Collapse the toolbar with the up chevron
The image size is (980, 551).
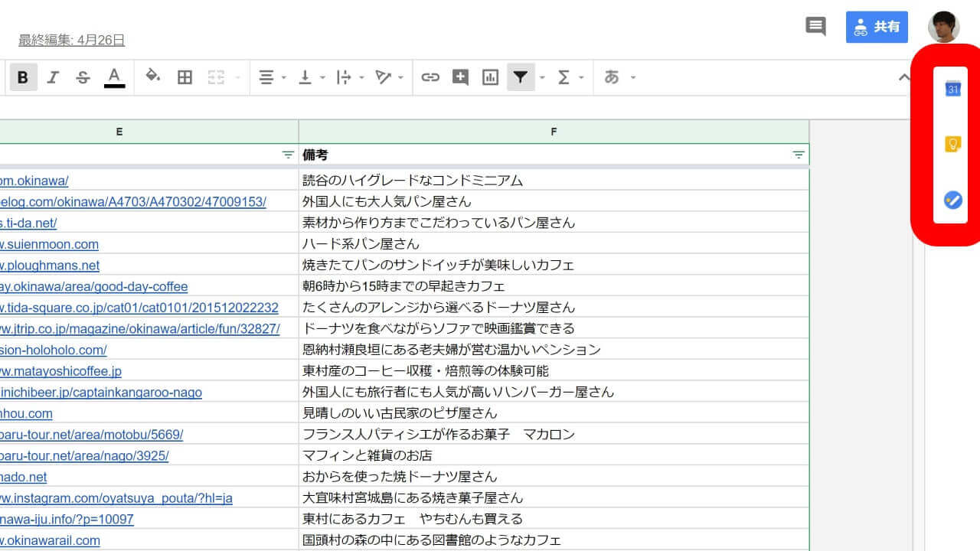point(903,77)
